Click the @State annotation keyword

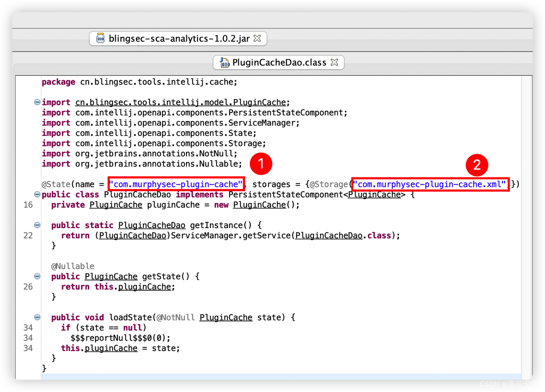[x=56, y=184]
